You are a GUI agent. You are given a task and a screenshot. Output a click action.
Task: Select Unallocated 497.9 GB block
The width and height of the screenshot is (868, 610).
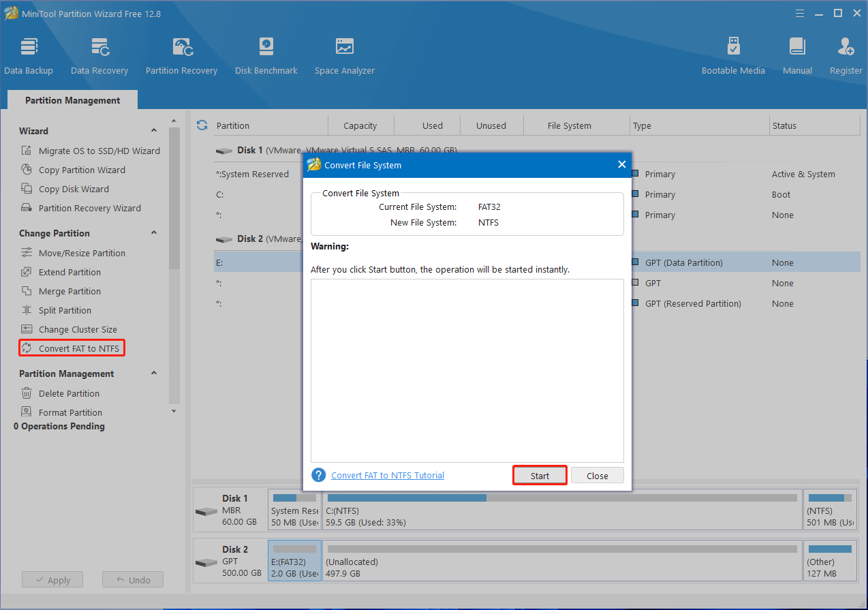click(x=562, y=561)
